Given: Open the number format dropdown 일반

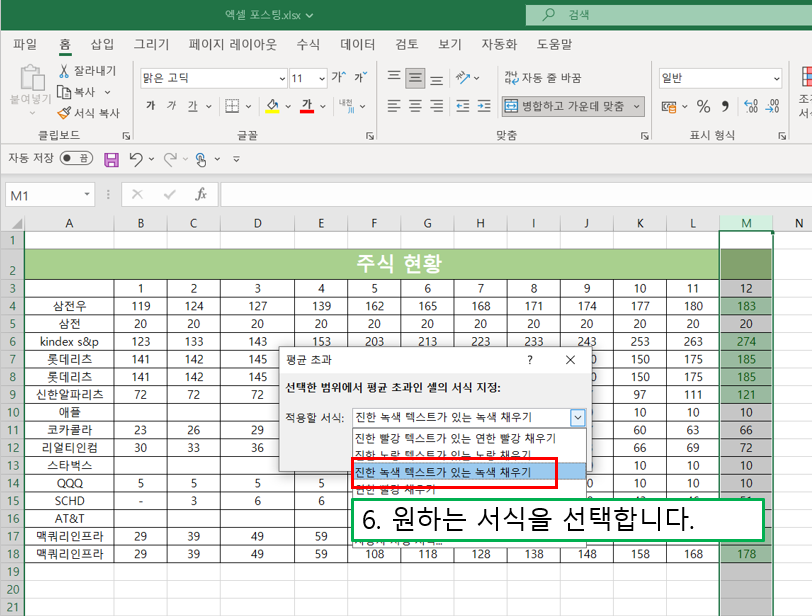Looking at the screenshot, I should pyautogui.click(x=776, y=79).
